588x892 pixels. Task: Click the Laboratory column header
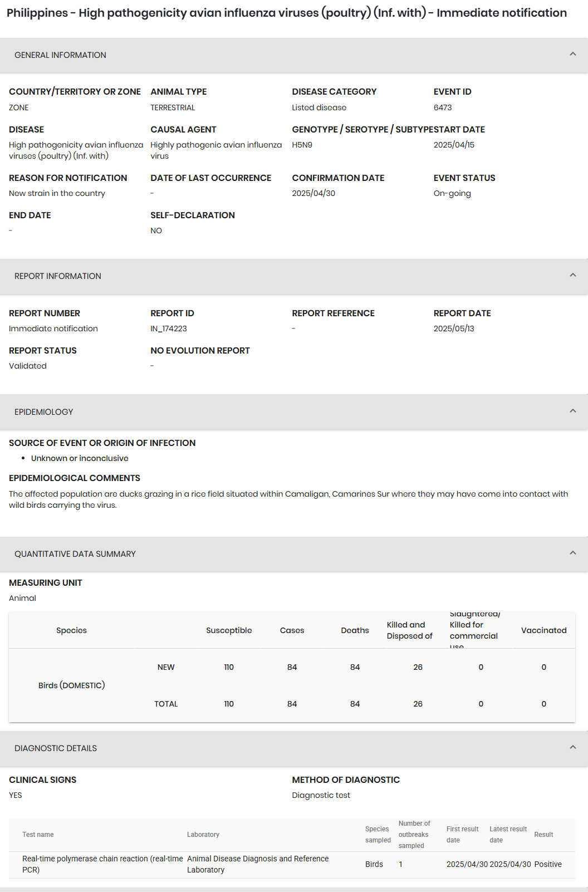click(203, 835)
